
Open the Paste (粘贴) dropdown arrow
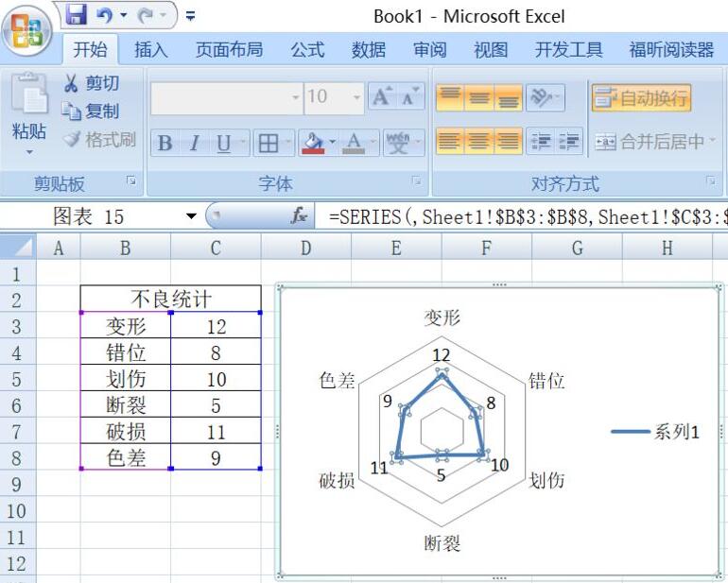coord(28,152)
